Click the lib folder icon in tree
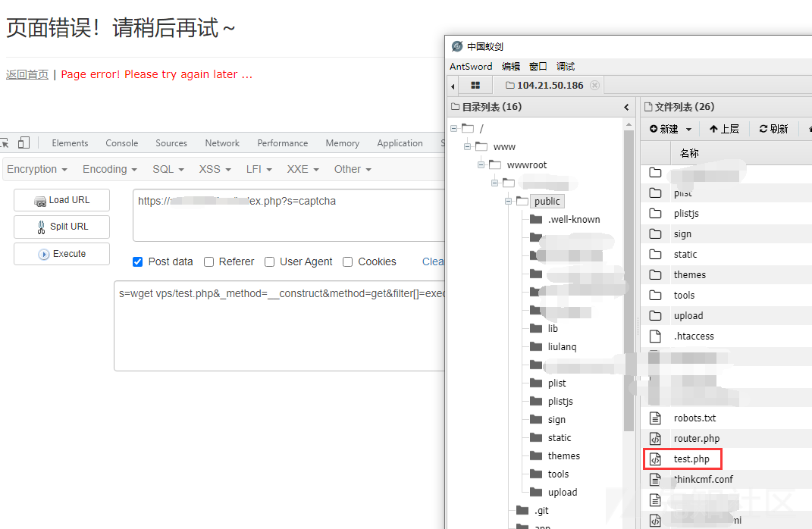The height and width of the screenshot is (529, 812). [536, 329]
